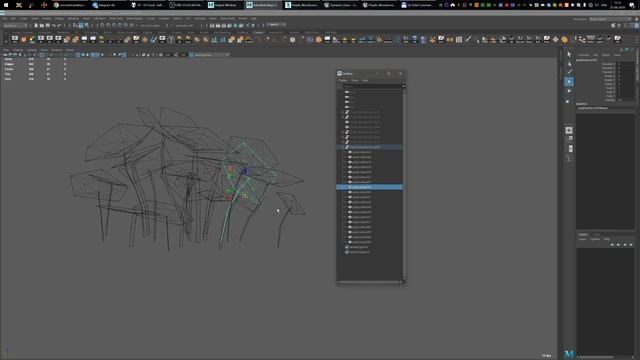This screenshot has height=360, width=640.
Task: Toggle Snap to Curves
Action: pos(109,25)
